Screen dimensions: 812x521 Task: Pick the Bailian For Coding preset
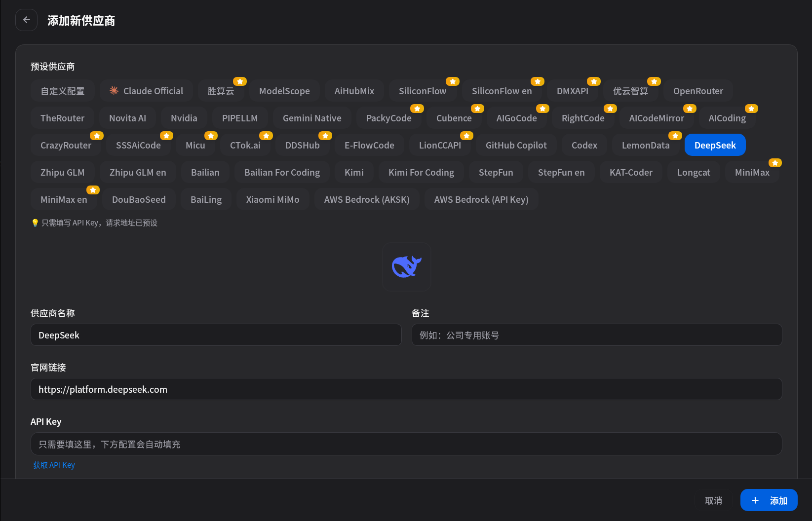pyautogui.click(x=282, y=172)
